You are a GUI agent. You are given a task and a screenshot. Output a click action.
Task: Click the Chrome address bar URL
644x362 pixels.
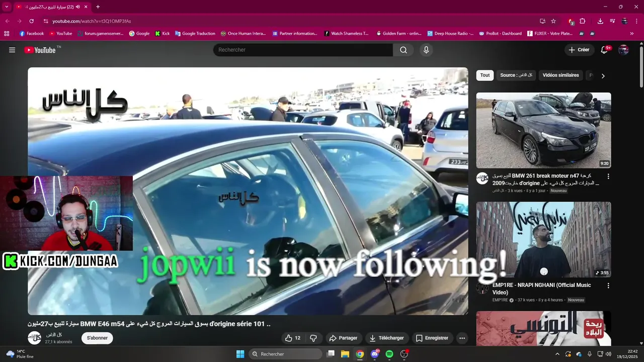[92, 21]
